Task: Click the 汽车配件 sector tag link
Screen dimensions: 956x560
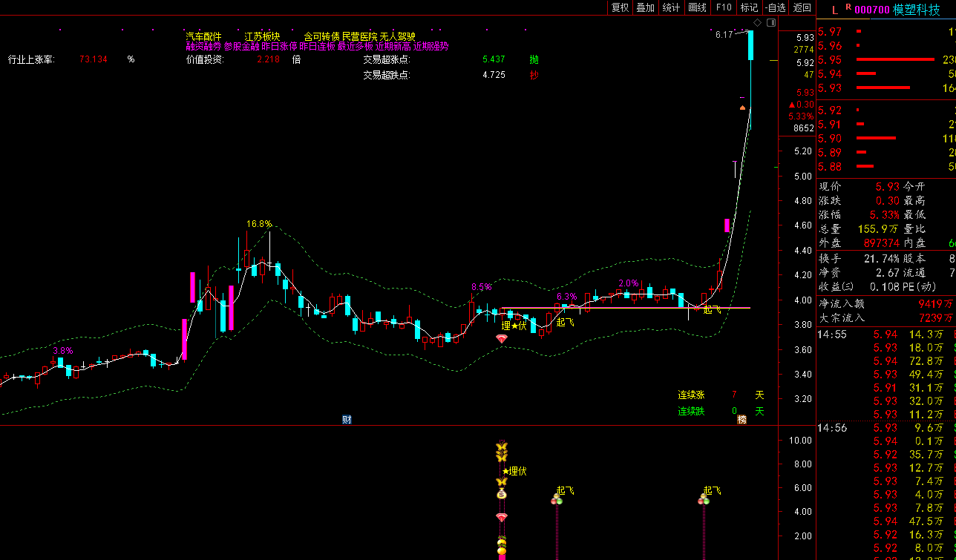Action: tap(203, 36)
